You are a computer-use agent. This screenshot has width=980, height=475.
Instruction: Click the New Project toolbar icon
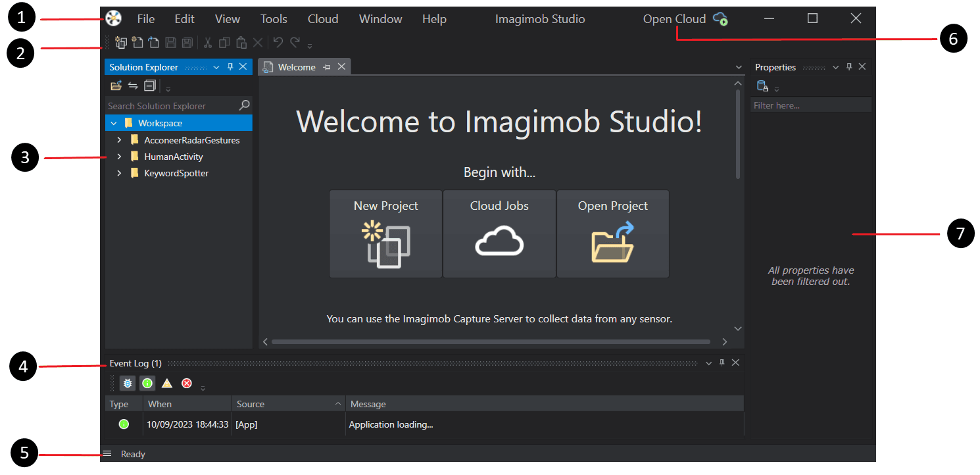[121, 43]
